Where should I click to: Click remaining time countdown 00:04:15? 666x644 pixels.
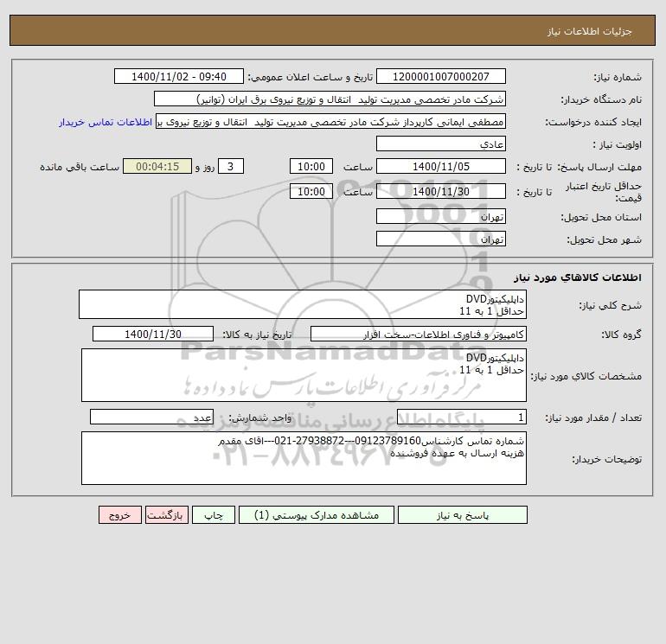click(157, 167)
